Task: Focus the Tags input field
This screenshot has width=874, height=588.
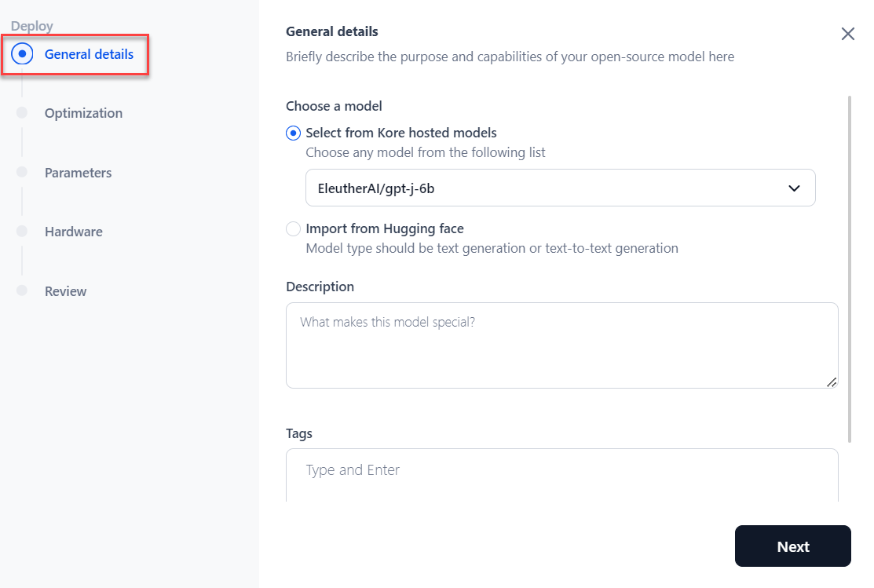Action: tap(561, 471)
